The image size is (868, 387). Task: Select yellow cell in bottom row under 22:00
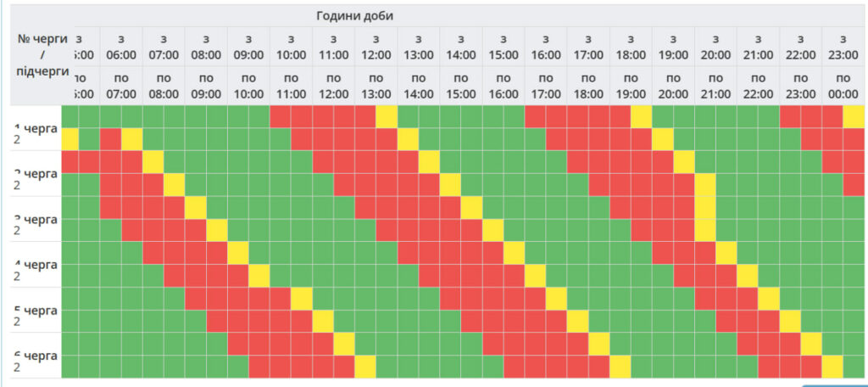click(832, 367)
